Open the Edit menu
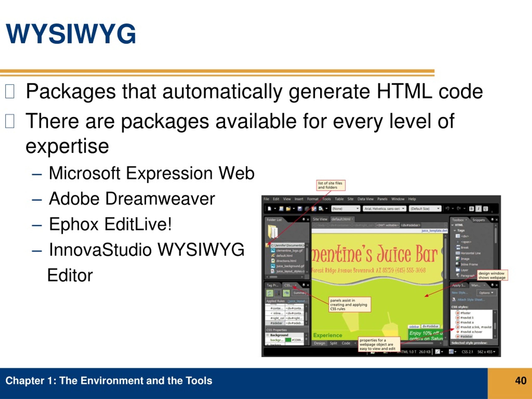 click(x=276, y=199)
